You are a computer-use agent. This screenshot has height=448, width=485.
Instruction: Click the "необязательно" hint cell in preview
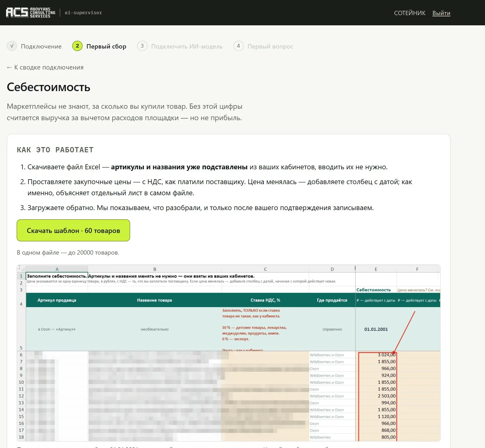[154, 329]
